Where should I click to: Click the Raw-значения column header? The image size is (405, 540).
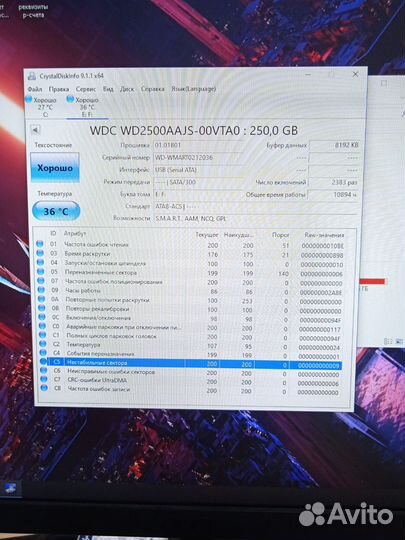click(324, 235)
